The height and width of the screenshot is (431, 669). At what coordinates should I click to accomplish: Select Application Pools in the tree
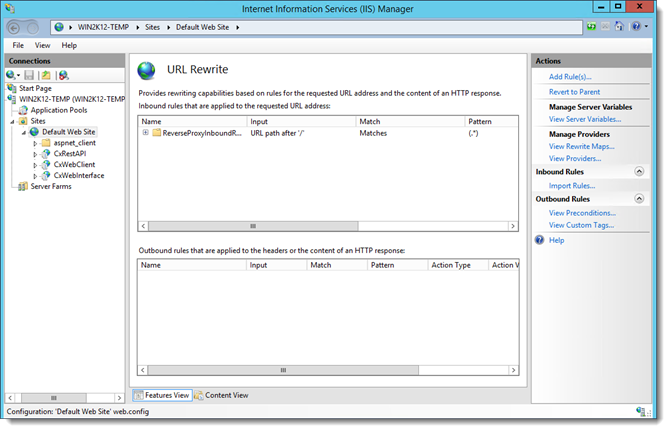(58, 110)
